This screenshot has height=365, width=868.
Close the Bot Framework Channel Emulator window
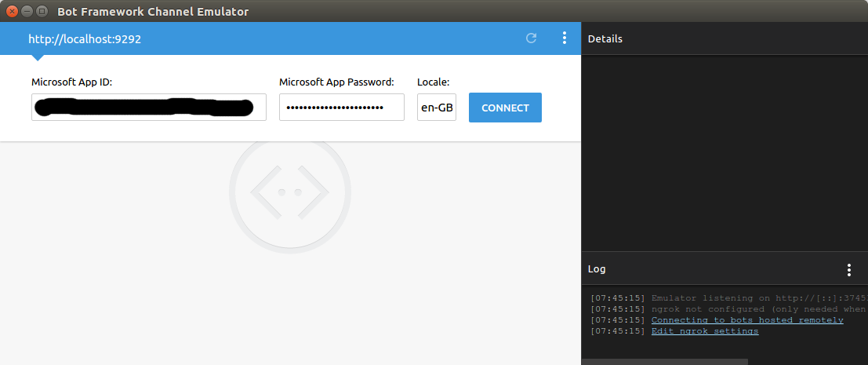(12, 11)
